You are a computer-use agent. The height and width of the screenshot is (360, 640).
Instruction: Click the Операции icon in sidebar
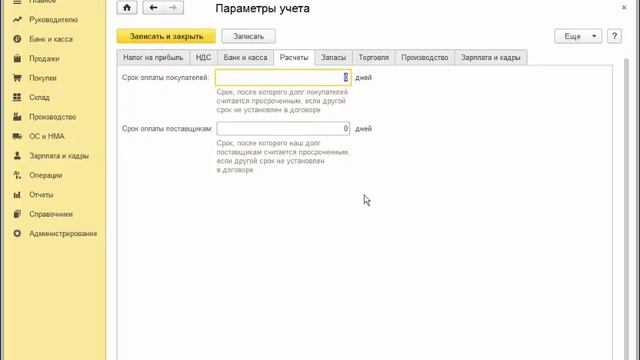click(17, 175)
